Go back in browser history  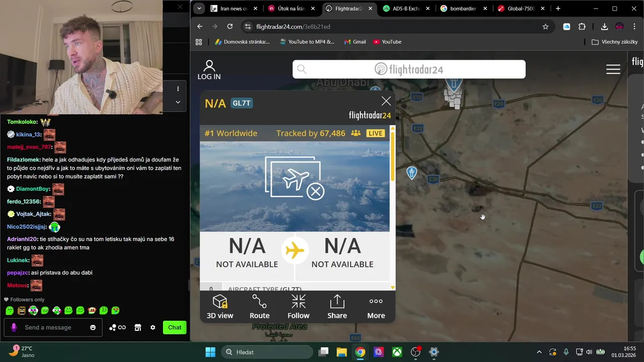[x=200, y=27]
